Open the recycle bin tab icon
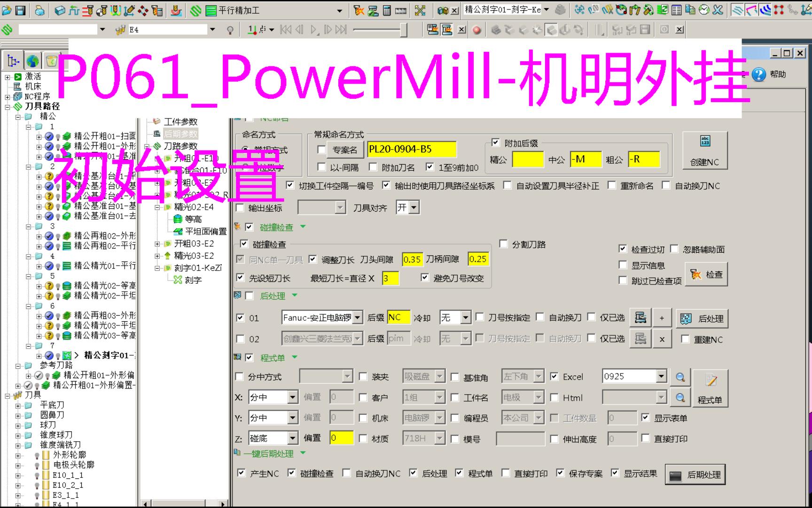 coord(52,61)
